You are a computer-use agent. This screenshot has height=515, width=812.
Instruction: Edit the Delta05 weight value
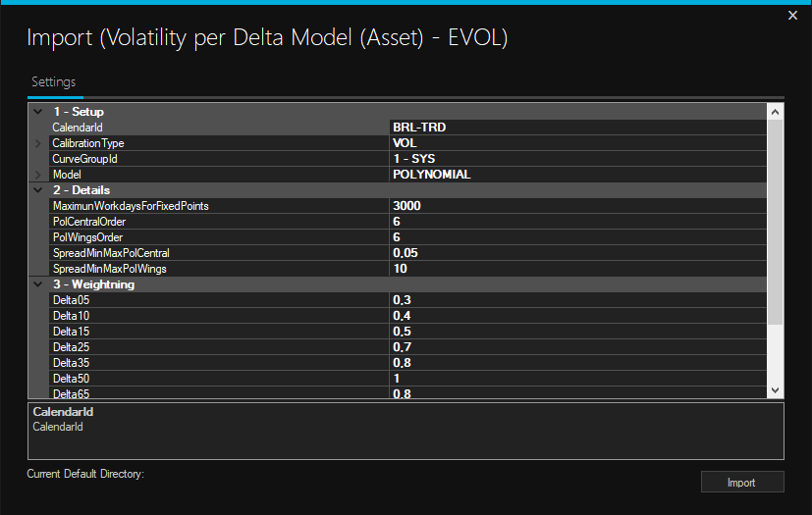(576, 300)
